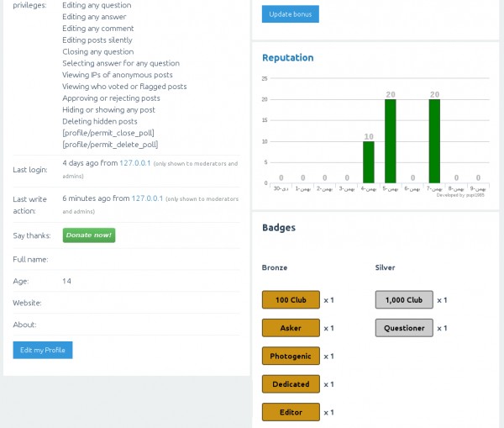Select the Asker bronze badge

291,328
